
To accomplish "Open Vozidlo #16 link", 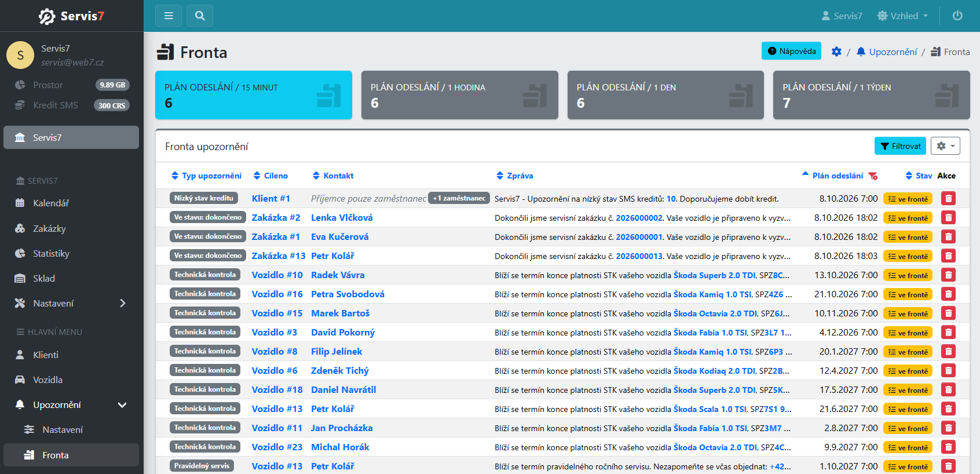I will (277, 294).
